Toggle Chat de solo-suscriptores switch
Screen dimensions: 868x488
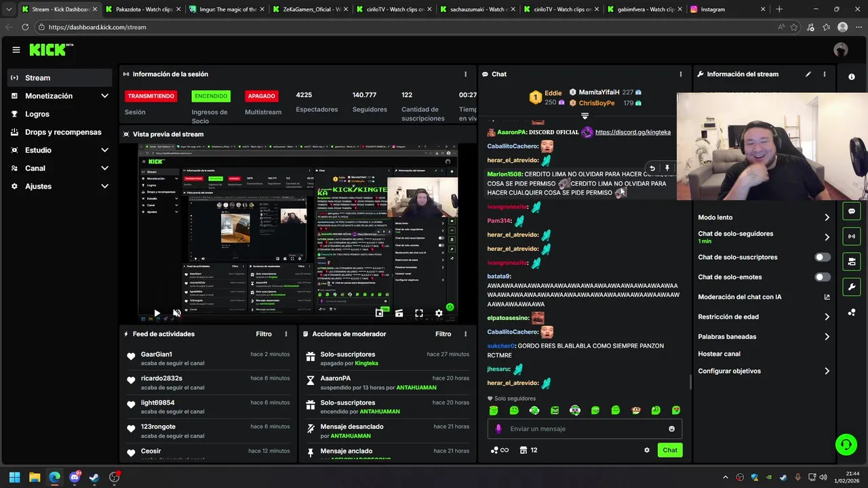click(823, 258)
